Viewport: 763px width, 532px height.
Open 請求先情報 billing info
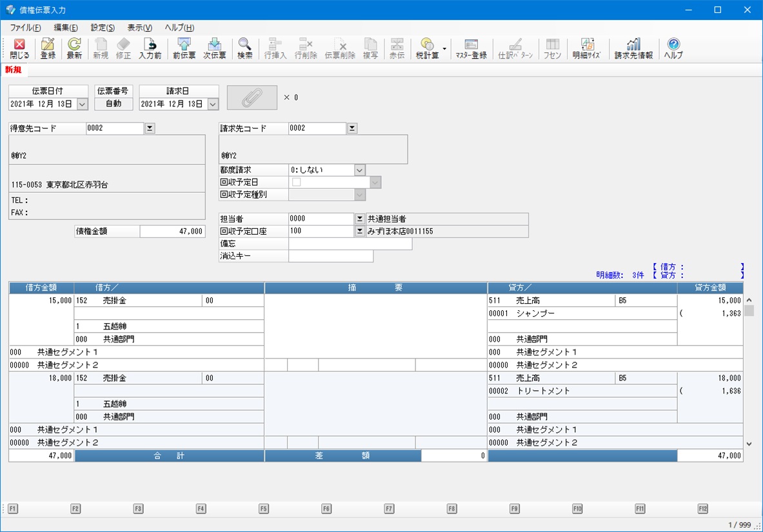[x=633, y=48]
